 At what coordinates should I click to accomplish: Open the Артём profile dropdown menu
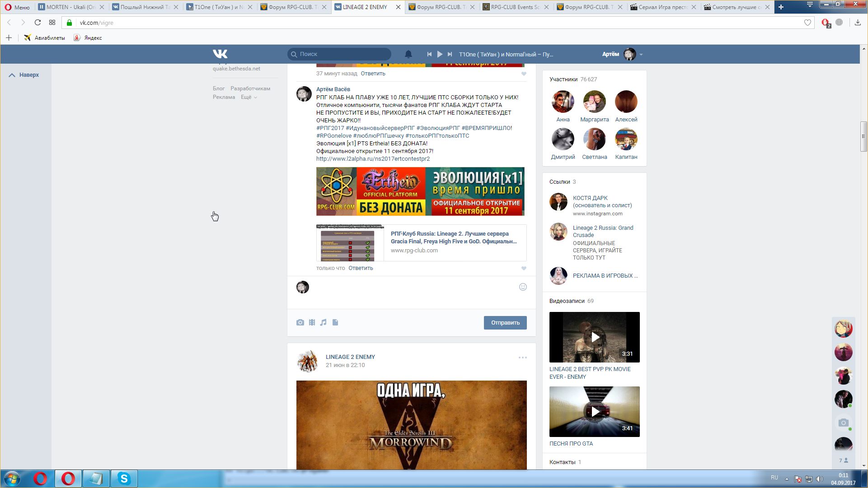pos(623,54)
